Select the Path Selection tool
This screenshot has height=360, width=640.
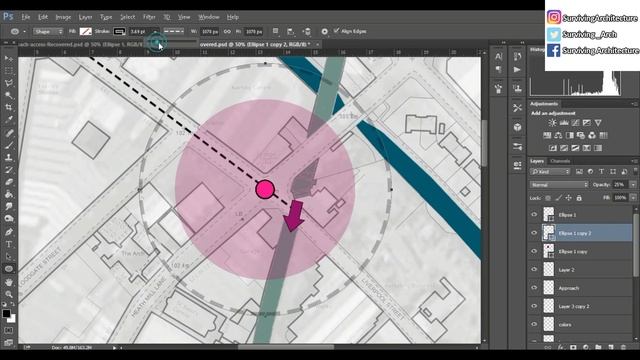(9, 256)
